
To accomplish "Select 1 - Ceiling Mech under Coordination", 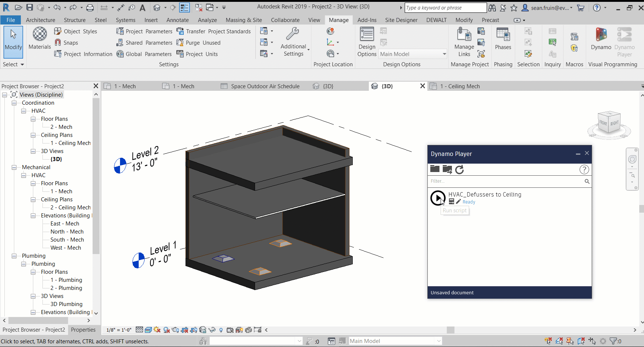I will click(71, 143).
